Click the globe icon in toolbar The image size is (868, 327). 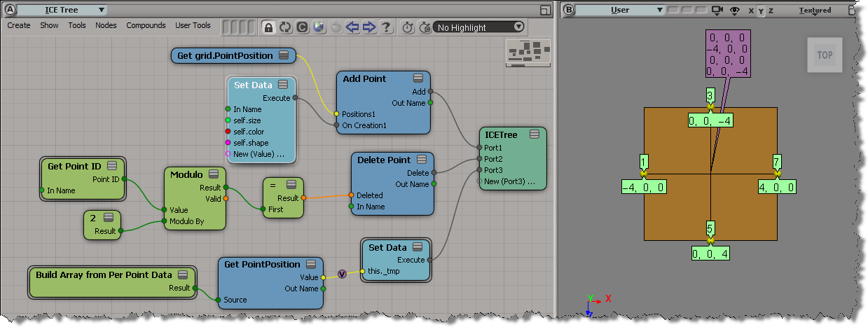tap(319, 27)
